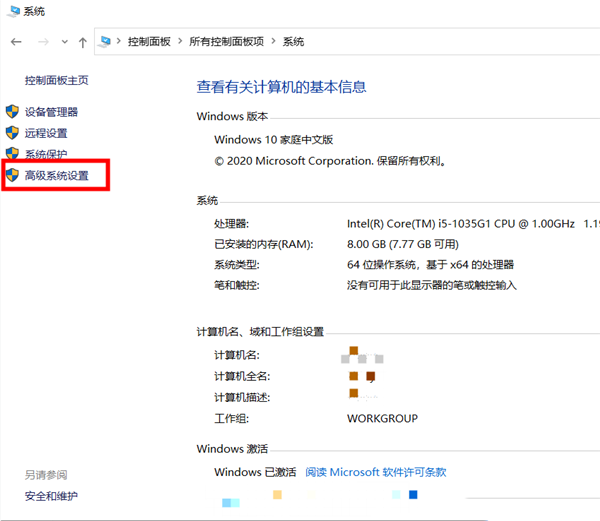Viewport: 600px width, 521px height.
Task: Expand the chevron after 所有控制面板项 breadcrumb
Action: coord(274,42)
